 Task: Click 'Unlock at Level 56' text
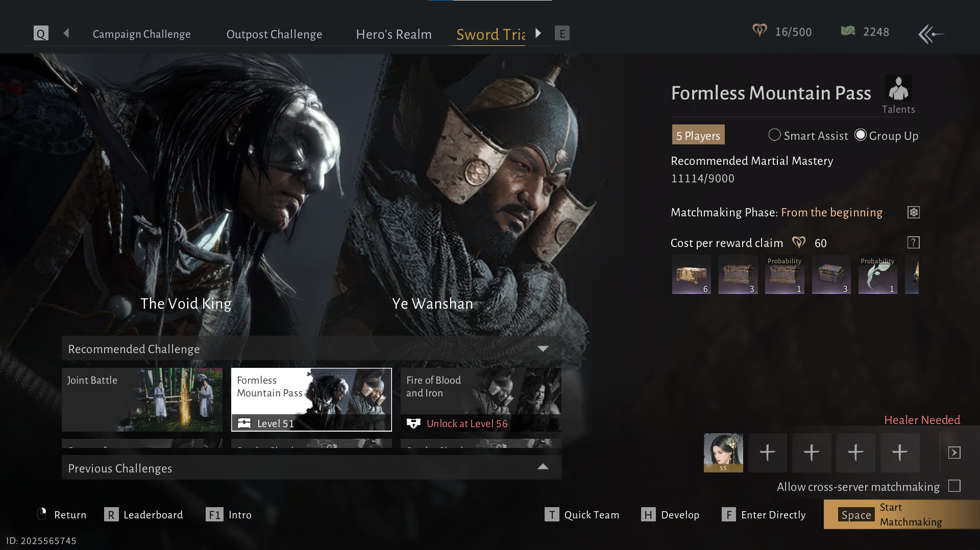pos(467,423)
